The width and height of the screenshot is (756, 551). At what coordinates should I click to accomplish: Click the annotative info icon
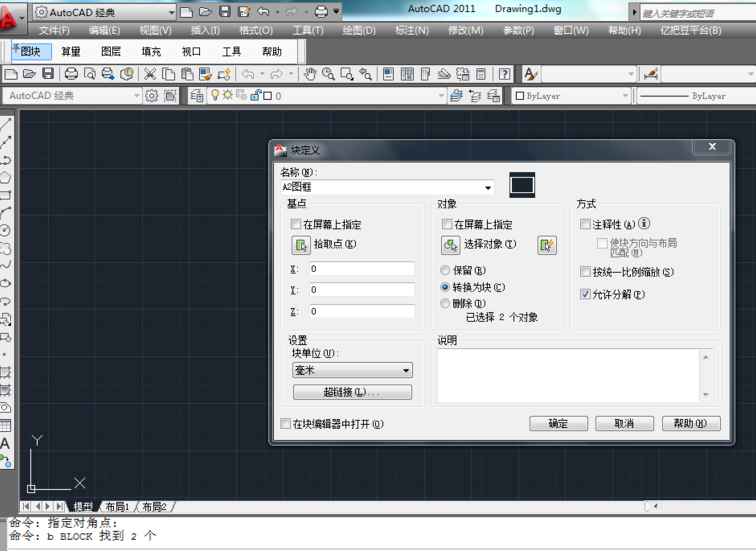click(x=644, y=224)
